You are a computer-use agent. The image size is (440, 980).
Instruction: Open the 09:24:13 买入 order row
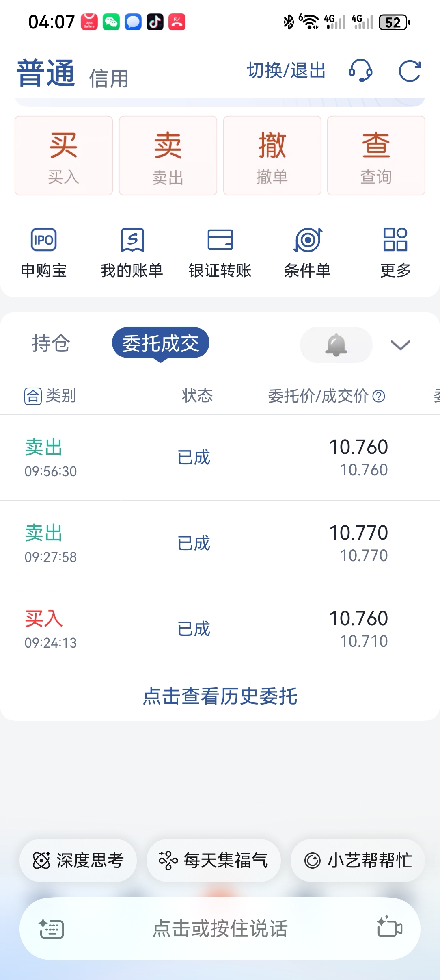220,629
